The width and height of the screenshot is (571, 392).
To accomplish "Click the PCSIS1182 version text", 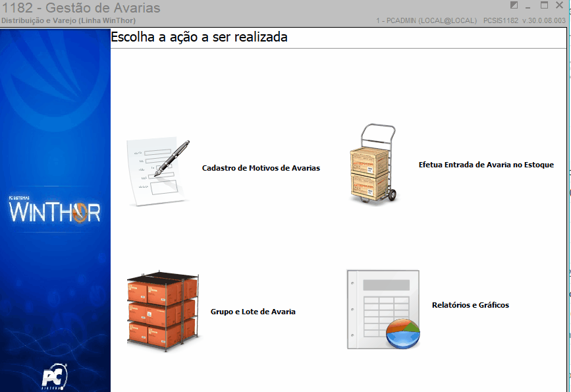I will [x=524, y=21].
